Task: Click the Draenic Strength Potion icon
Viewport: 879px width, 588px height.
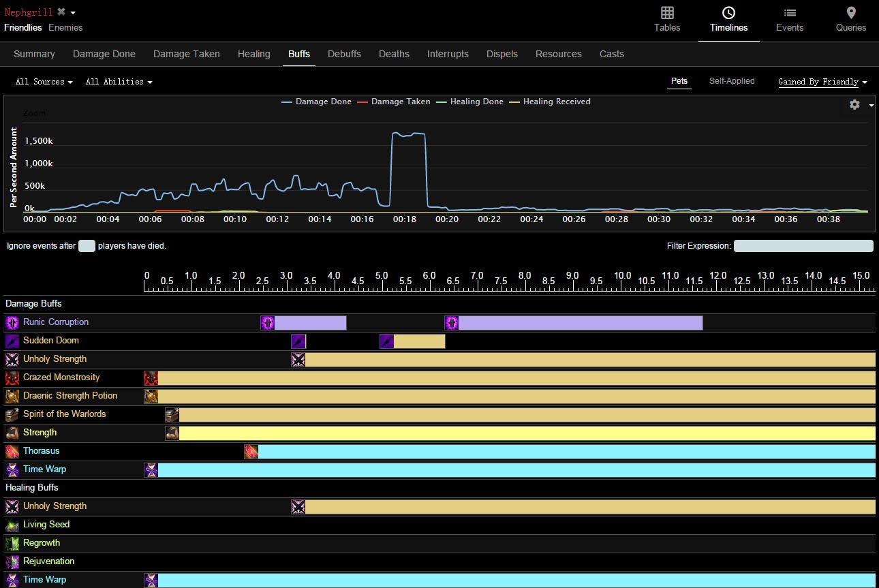Action: coord(12,396)
